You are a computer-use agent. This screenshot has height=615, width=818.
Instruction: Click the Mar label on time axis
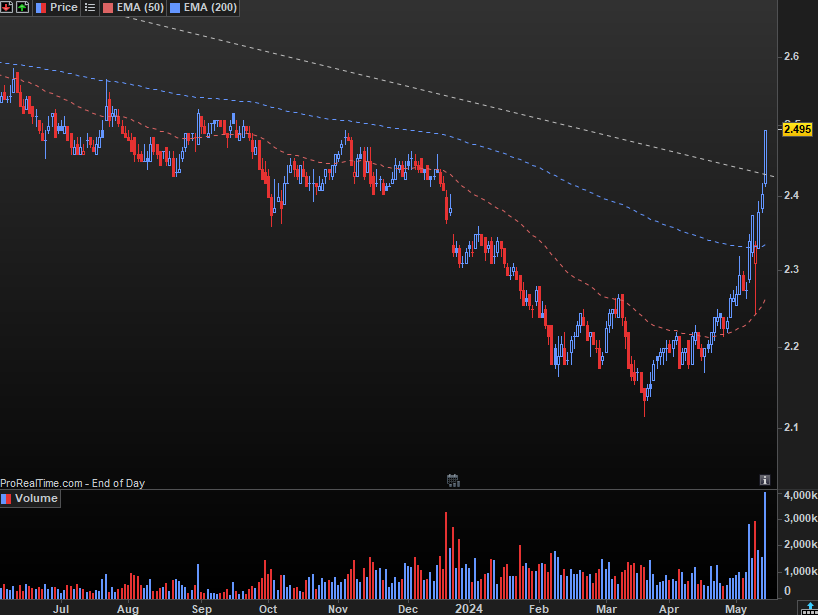[606, 609]
